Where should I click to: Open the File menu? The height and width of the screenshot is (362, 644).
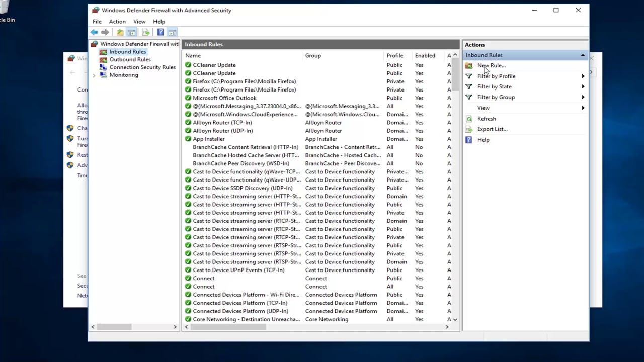point(97,22)
